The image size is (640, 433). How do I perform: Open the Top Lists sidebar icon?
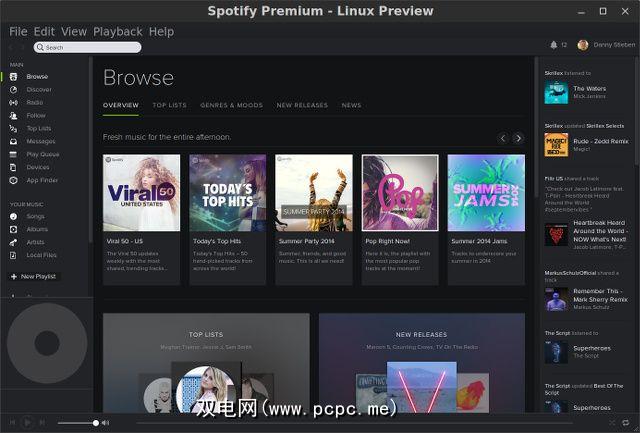pos(13,129)
